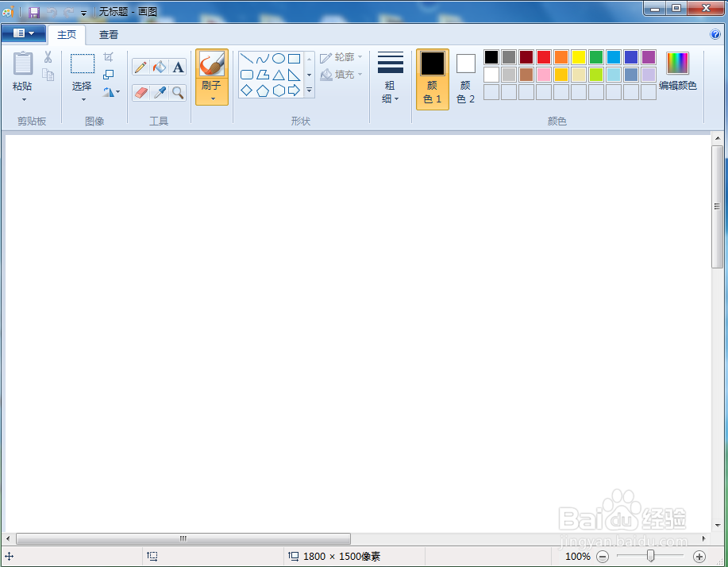Activate Color 1 (颜色 1) selector
This screenshot has width=728, height=567.
(x=432, y=79)
